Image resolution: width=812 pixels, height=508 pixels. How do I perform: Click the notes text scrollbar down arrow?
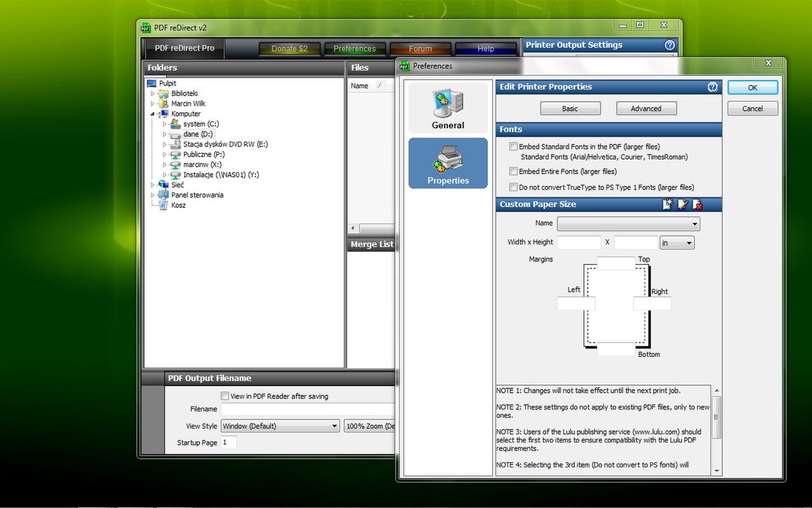tap(717, 471)
